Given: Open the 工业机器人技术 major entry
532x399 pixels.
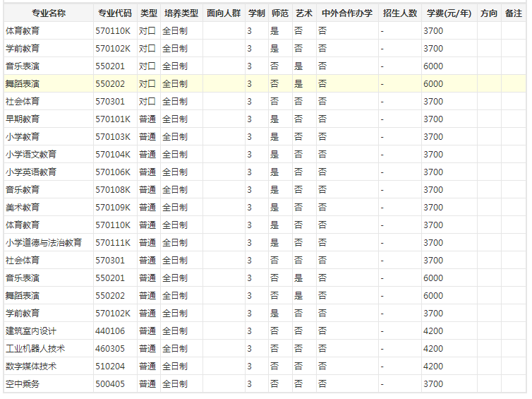Looking at the screenshot, I should (35, 349).
